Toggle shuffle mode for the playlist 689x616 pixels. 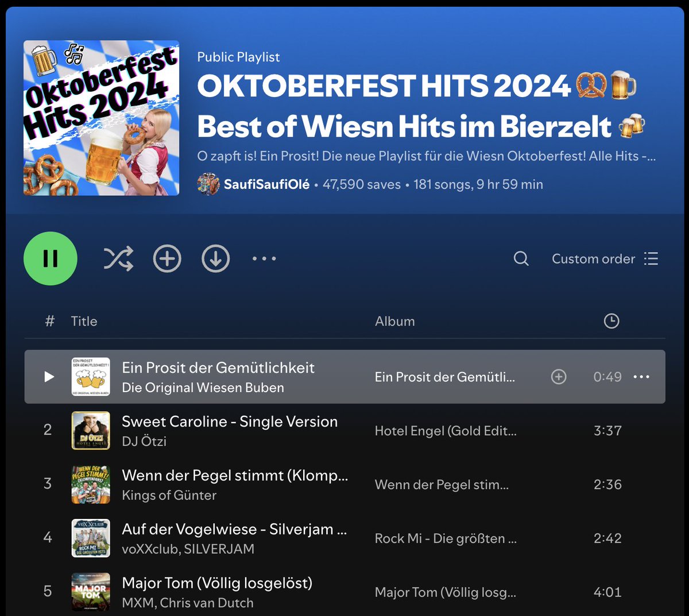coord(118,258)
